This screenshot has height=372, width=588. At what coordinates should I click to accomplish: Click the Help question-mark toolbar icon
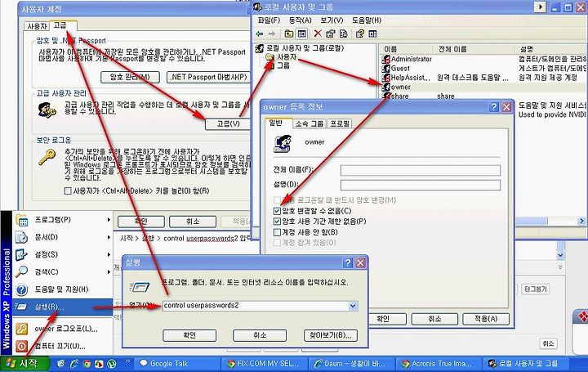(360, 34)
